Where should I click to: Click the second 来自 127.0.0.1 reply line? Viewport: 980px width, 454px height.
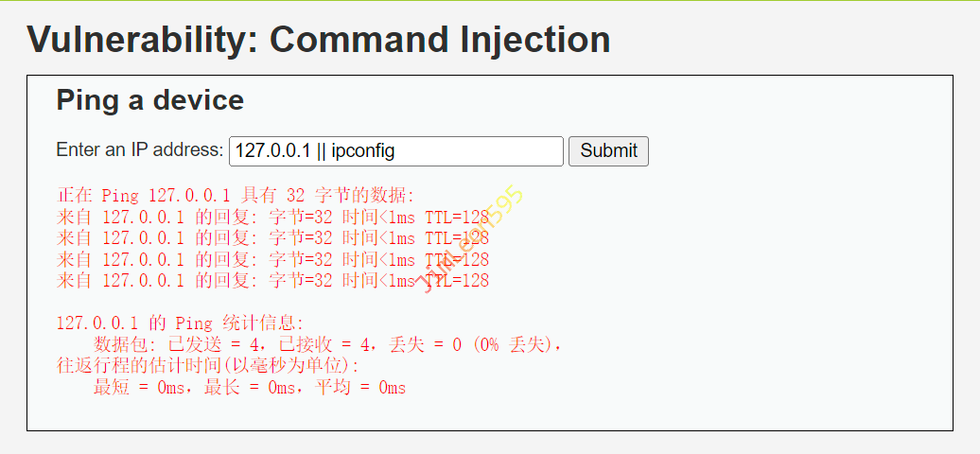pos(272,237)
